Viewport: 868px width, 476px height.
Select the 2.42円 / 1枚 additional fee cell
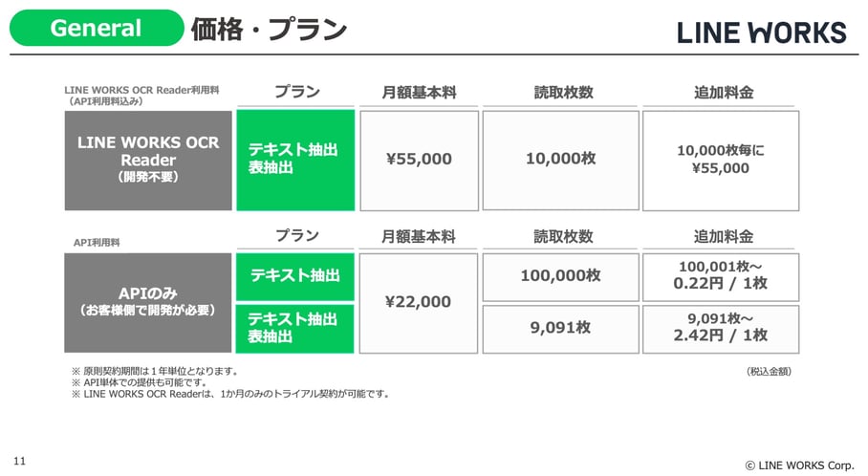tap(721, 328)
